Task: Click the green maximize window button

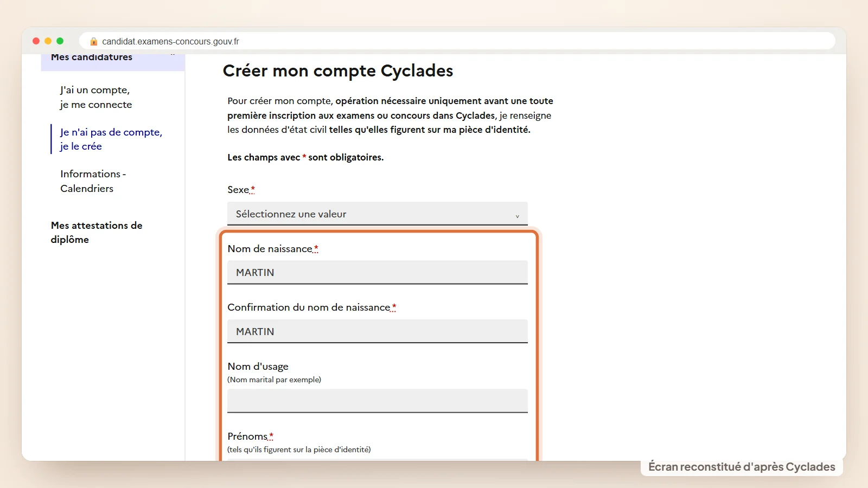Action: 60,41
